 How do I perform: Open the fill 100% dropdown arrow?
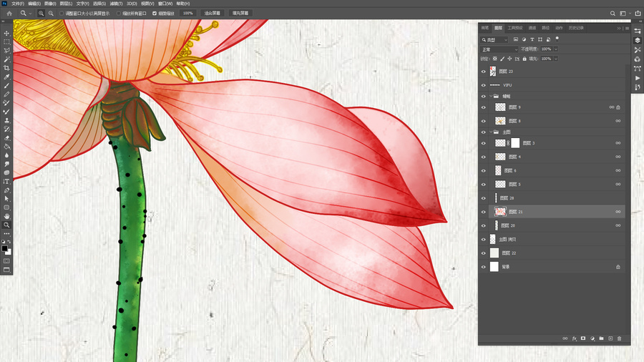[x=556, y=59]
